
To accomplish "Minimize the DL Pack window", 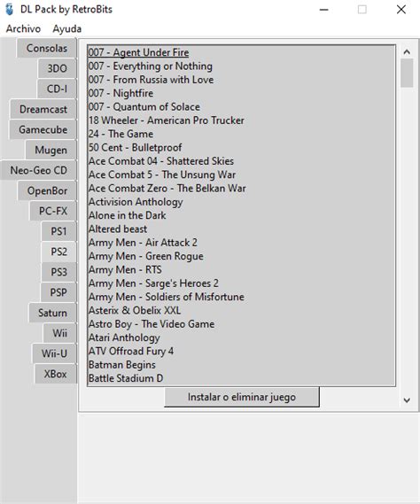I will (323, 10).
